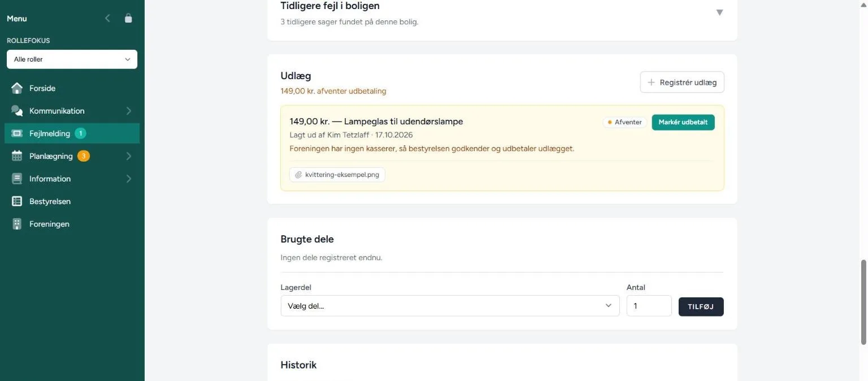Open the Foreningen menu item
The image size is (868, 381).
(72, 224)
